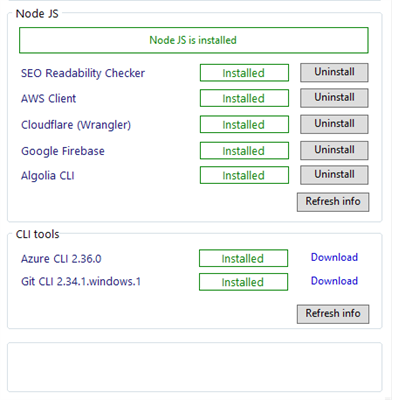The image size is (393, 400).
Task: Uninstall the AWS Client package
Action: point(334,98)
